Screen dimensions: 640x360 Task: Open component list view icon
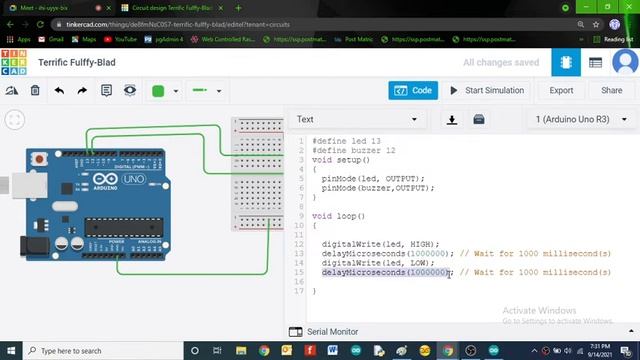(595, 62)
